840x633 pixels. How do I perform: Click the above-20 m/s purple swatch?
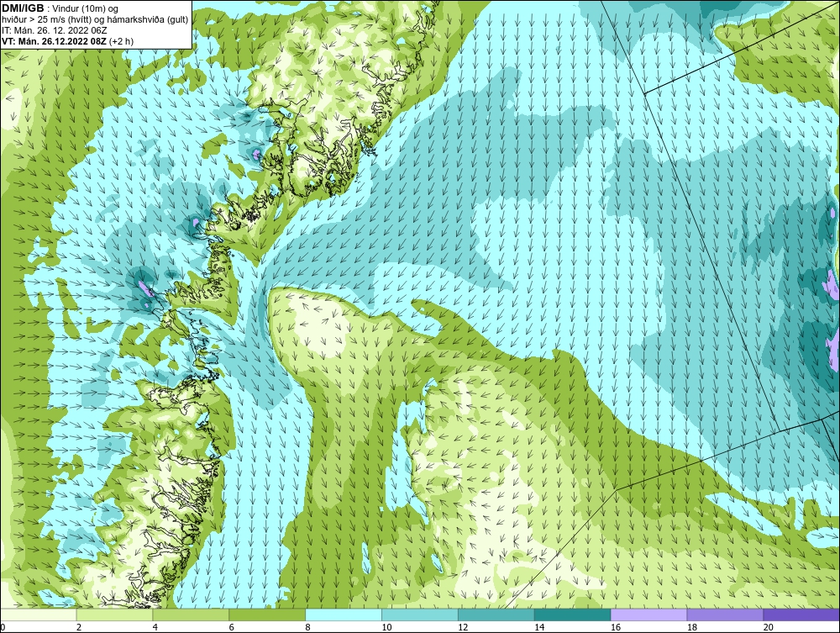pyautogui.click(x=801, y=615)
